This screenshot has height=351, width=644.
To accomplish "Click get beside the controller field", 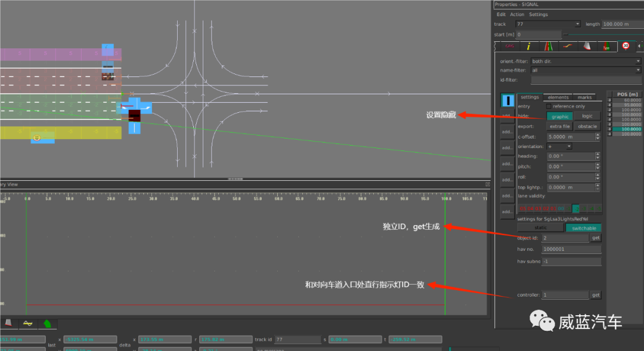I will [596, 294].
